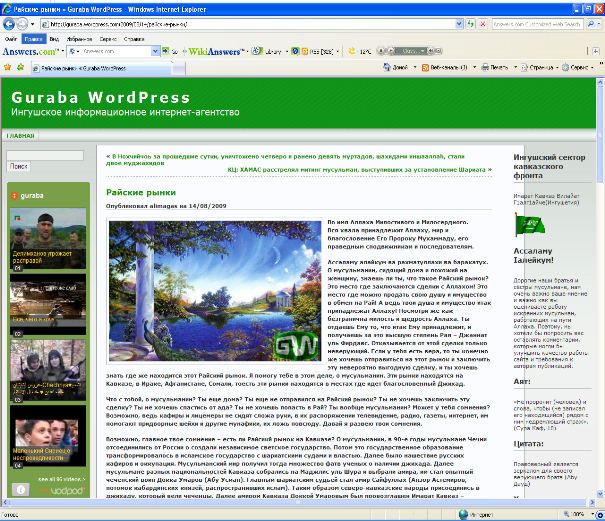Open the Файл menu
605x521 pixels.
[x=11, y=39]
